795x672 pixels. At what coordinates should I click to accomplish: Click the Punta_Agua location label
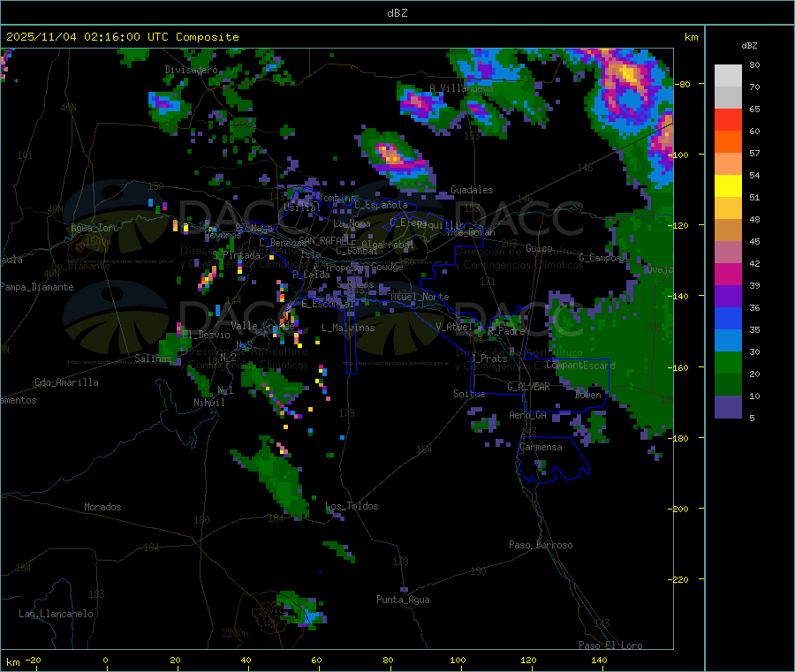click(403, 600)
